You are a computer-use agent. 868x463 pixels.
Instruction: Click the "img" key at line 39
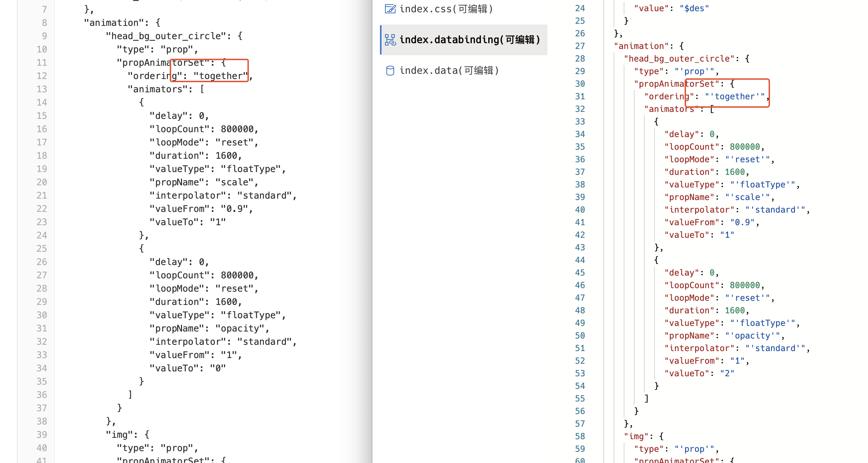click(x=121, y=434)
